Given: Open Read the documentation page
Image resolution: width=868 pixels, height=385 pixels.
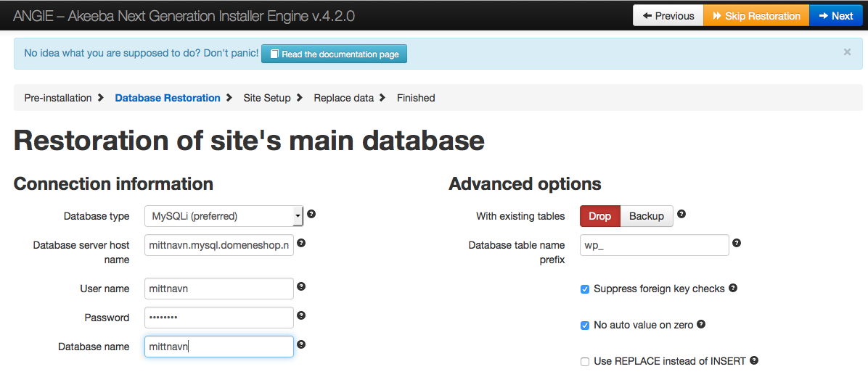Looking at the screenshot, I should 334,54.
